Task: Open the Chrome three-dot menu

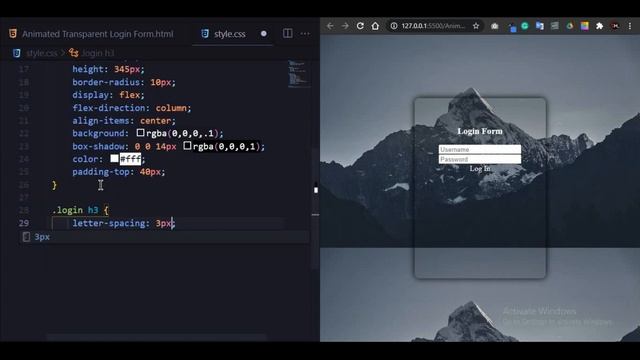Action: (x=630, y=26)
